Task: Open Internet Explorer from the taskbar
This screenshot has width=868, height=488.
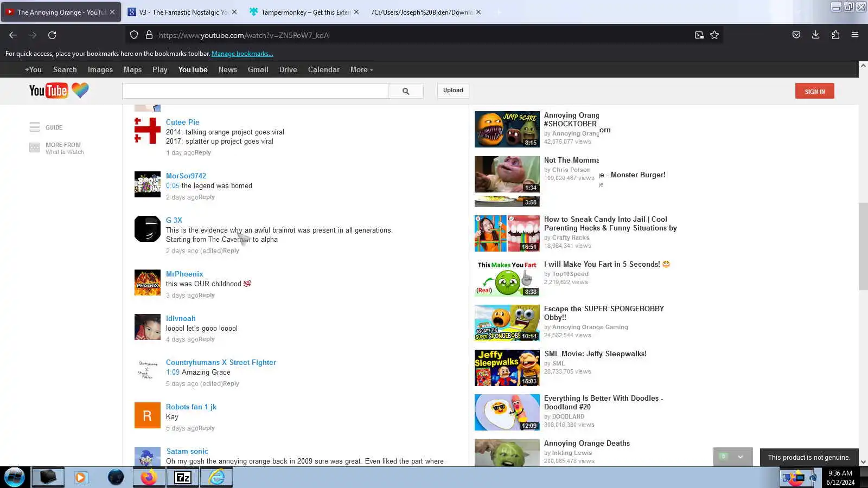Action: (216, 477)
